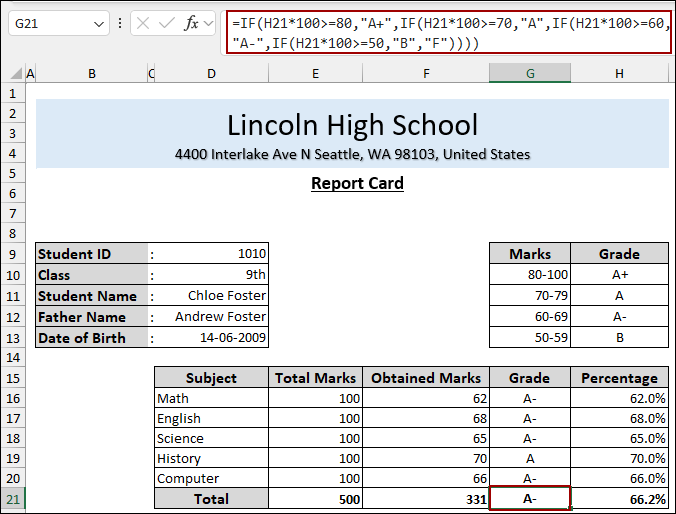
Task: Select the Report Card heading cell
Action: click(x=357, y=183)
